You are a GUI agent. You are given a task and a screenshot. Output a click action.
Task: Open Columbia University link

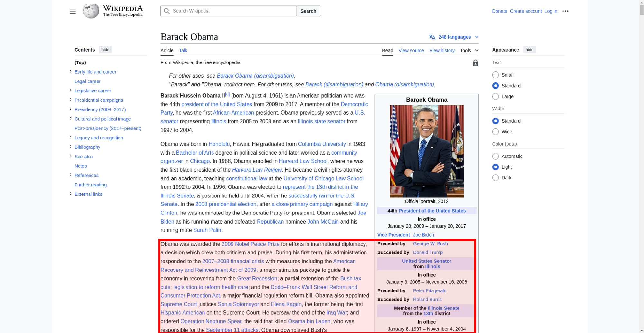point(322,144)
